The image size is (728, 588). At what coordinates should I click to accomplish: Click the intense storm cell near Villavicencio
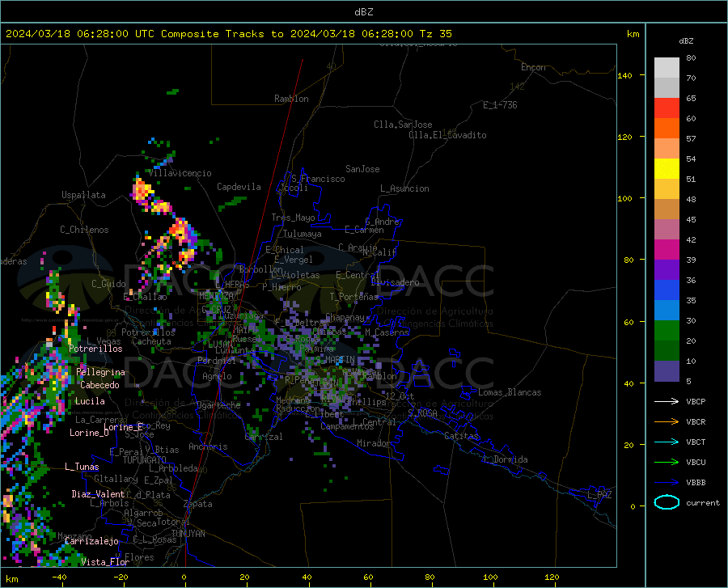point(142,191)
